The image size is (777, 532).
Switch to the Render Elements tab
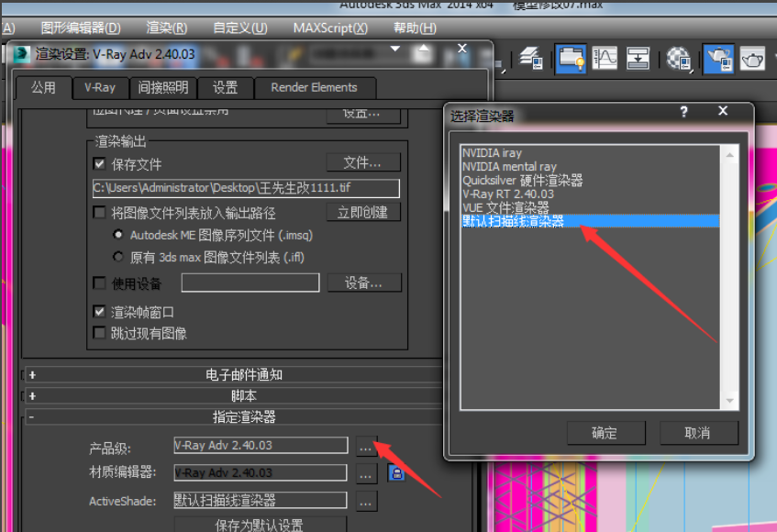314,88
